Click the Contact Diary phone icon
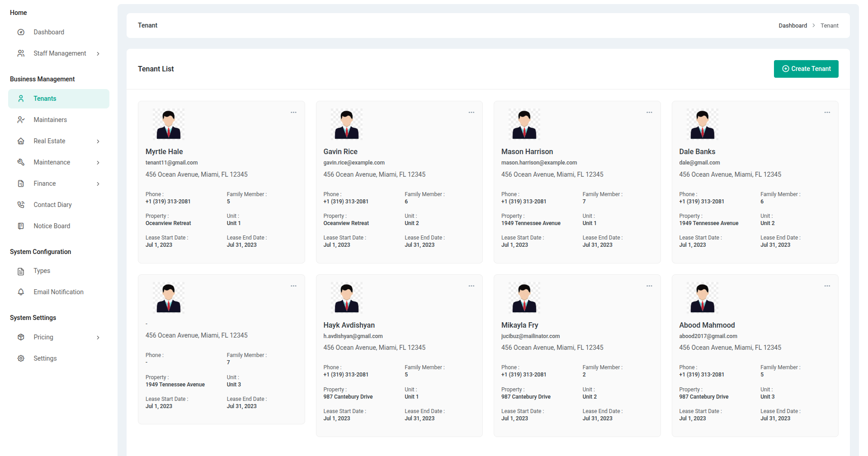This screenshot has width=868, height=456. (x=21, y=205)
